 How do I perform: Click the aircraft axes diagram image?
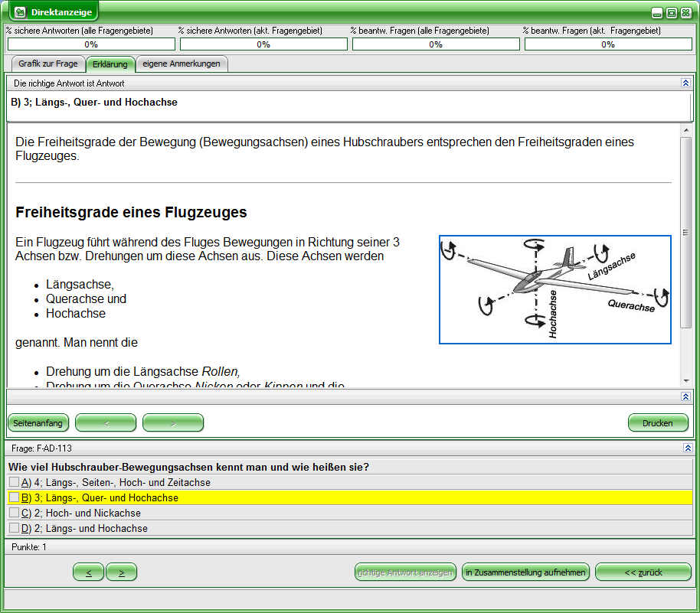(555, 289)
